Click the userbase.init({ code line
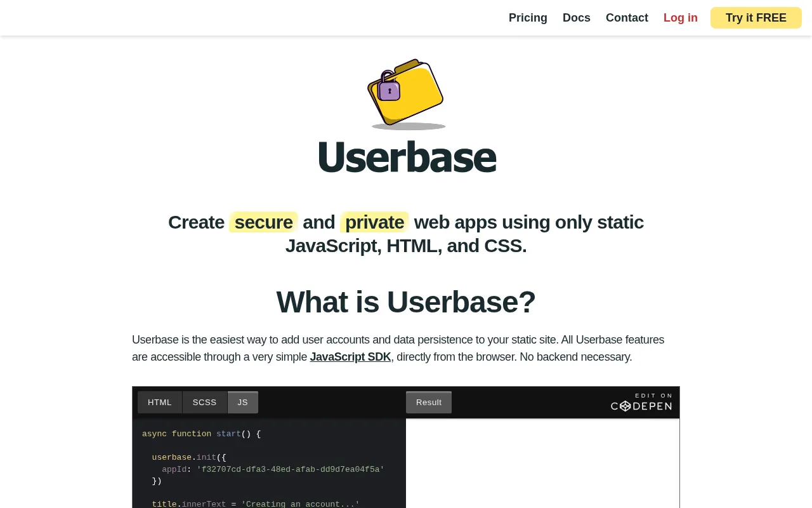The width and height of the screenshot is (812, 508). click(189, 457)
